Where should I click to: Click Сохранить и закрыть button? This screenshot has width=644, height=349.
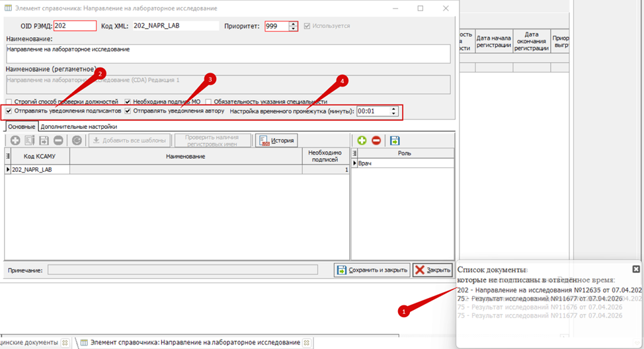point(372,270)
